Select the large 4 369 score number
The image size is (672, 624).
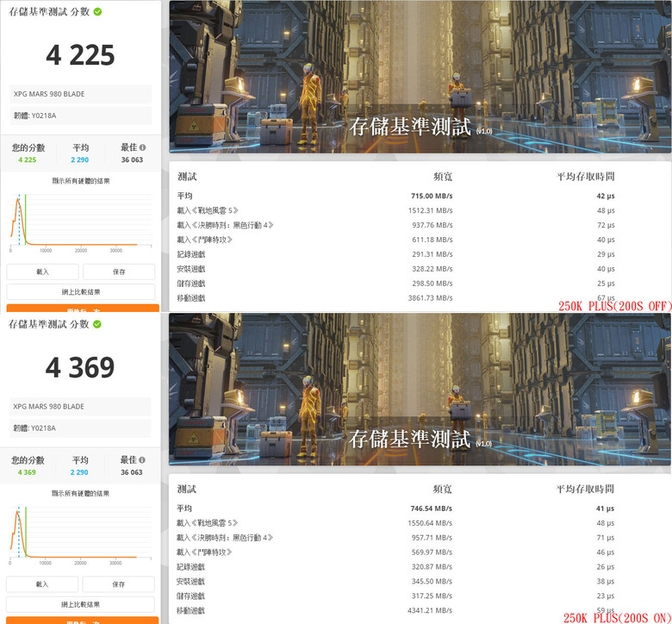(x=80, y=368)
